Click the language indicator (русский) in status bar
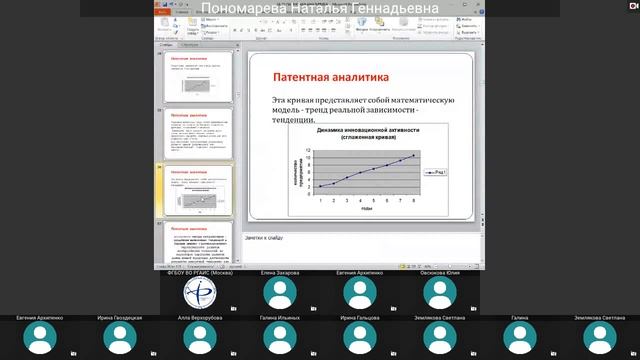This screenshot has width=640, height=360. [x=236, y=267]
